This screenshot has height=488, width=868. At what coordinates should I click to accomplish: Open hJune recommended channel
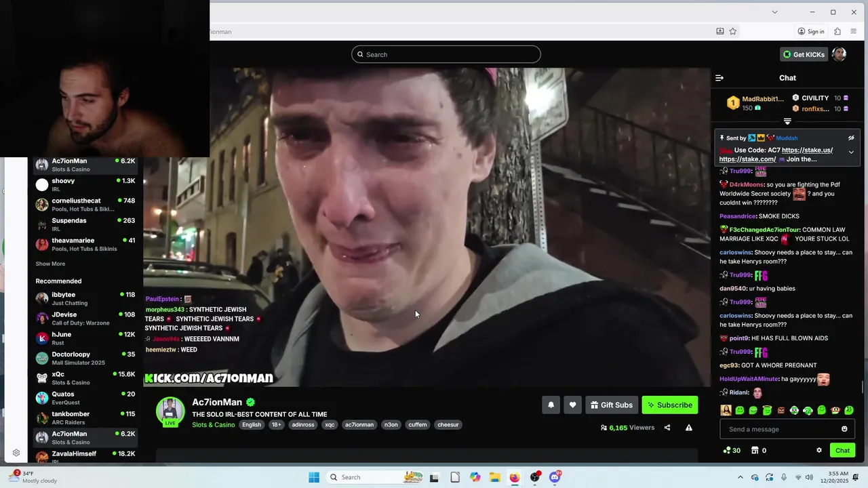(86, 338)
